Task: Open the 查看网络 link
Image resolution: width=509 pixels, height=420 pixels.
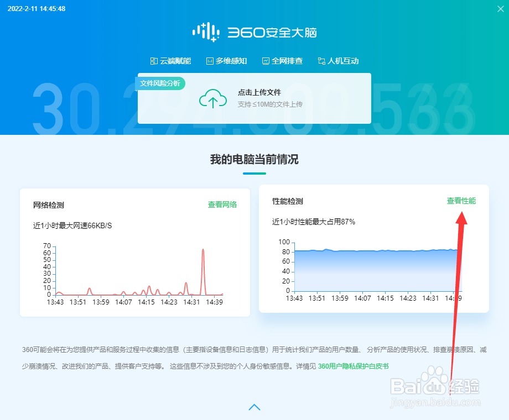Action: 224,204
